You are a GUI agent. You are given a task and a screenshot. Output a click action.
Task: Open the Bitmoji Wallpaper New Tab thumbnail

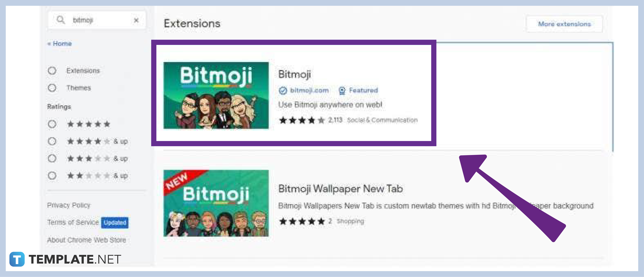tap(216, 203)
